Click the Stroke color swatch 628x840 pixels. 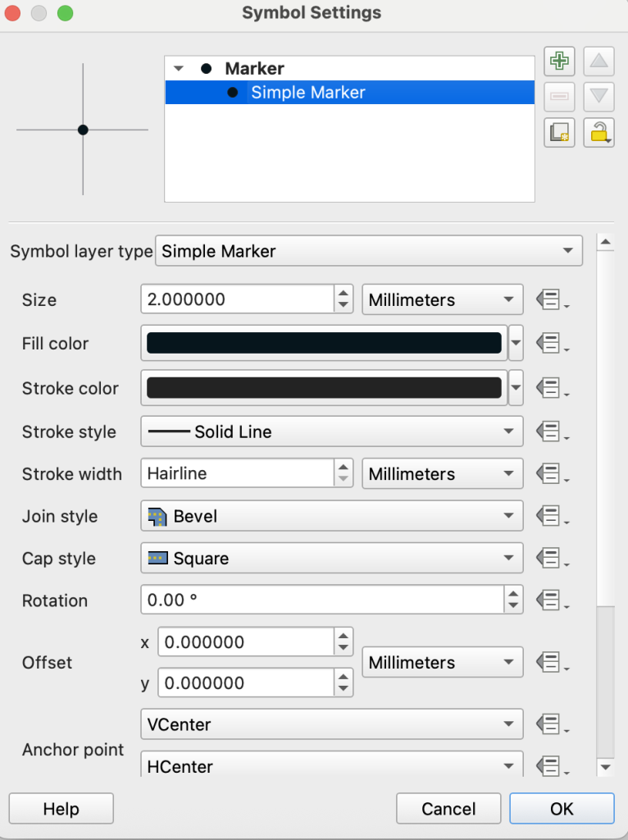[x=324, y=388]
